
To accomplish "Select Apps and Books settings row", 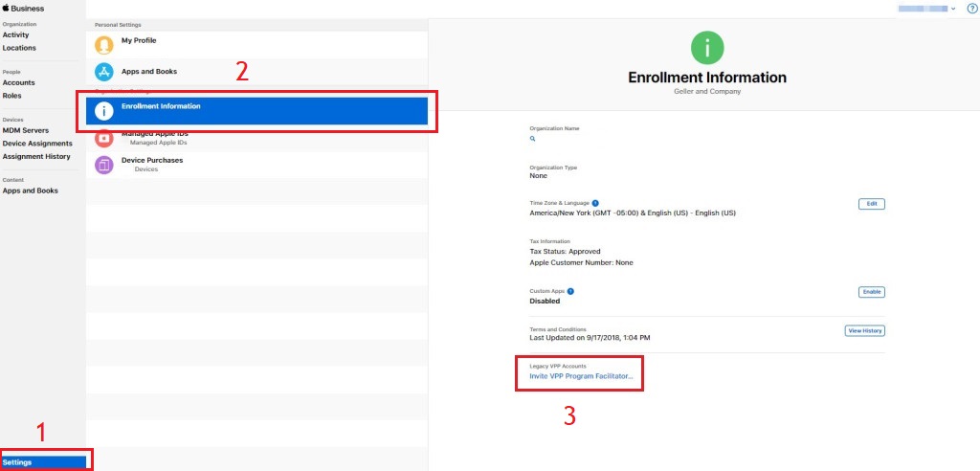I will [x=256, y=72].
